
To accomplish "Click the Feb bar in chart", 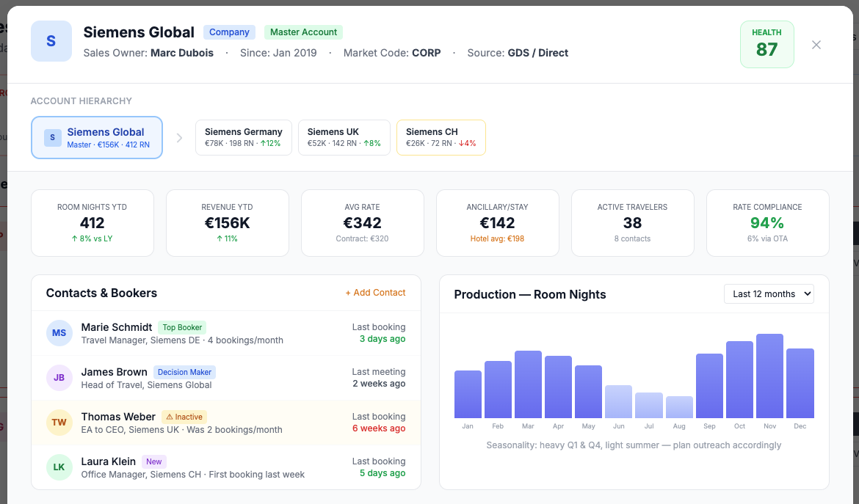I will point(498,390).
